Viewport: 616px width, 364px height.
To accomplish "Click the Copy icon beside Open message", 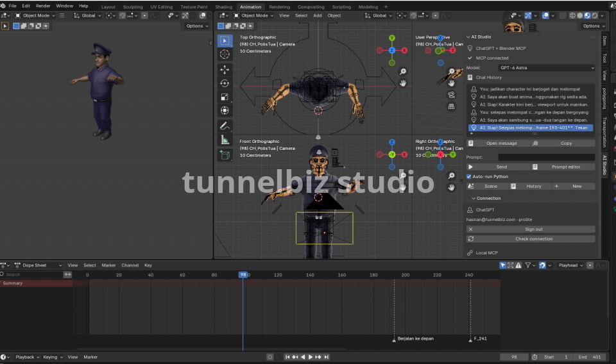I will click(535, 144).
